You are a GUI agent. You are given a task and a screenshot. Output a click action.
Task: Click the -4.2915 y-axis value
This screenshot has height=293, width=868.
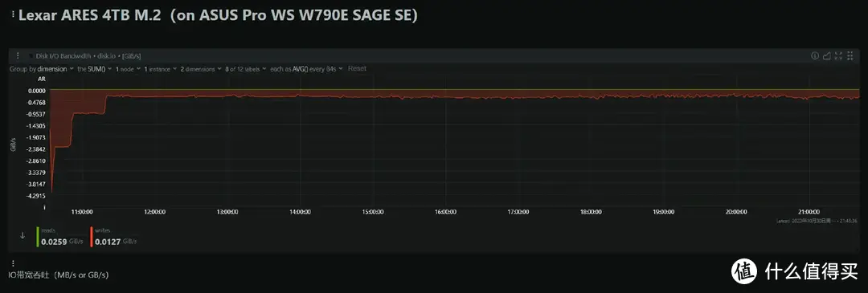click(x=36, y=196)
